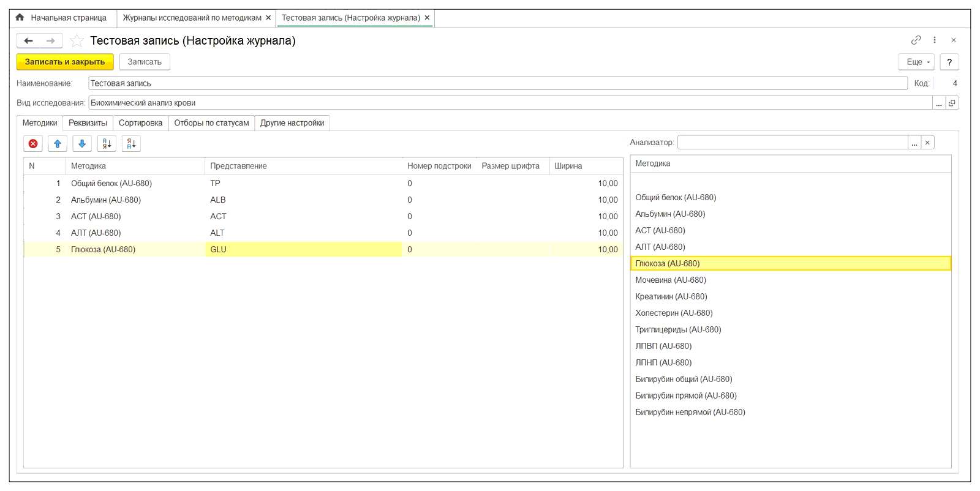Close the form with the X button
Image resolution: width=980 pixels, height=491 pixels.
(954, 40)
